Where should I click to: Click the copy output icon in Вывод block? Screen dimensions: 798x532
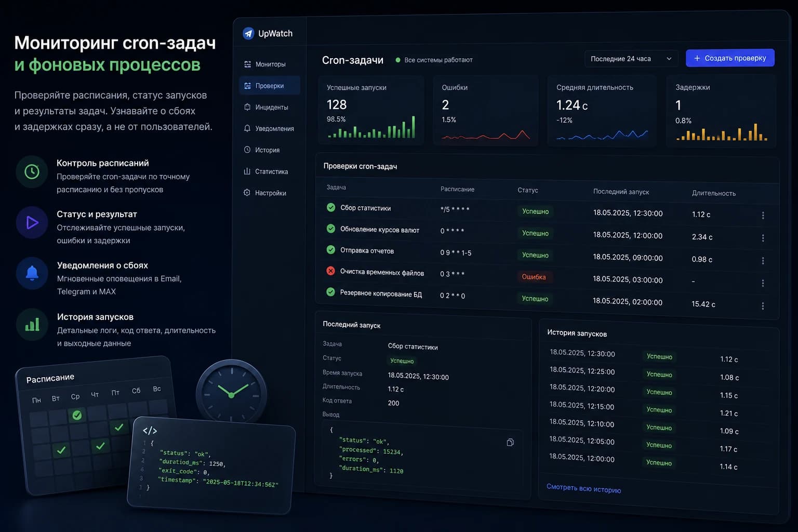510,442
